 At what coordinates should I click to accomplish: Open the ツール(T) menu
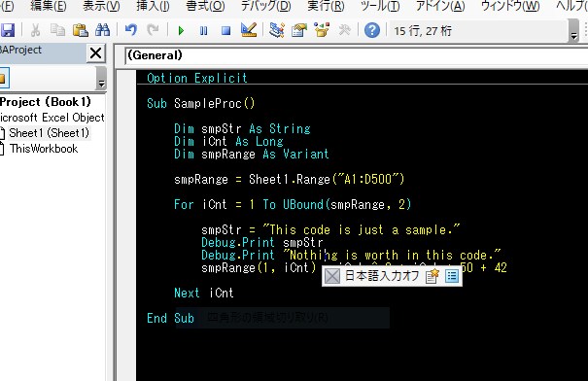(380, 6)
